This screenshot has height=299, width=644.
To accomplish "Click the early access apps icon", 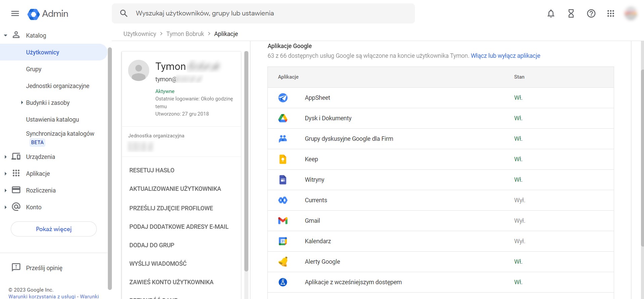I will [x=283, y=282].
